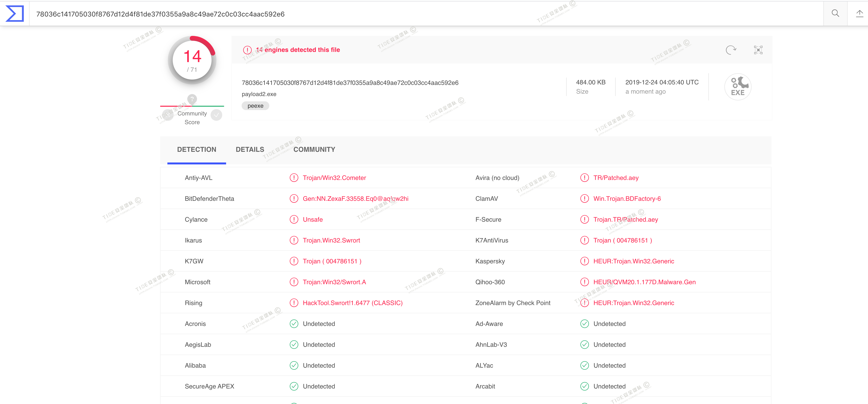
Task: Click Trojan/Win32.Cometer detection result
Action: 334,178
